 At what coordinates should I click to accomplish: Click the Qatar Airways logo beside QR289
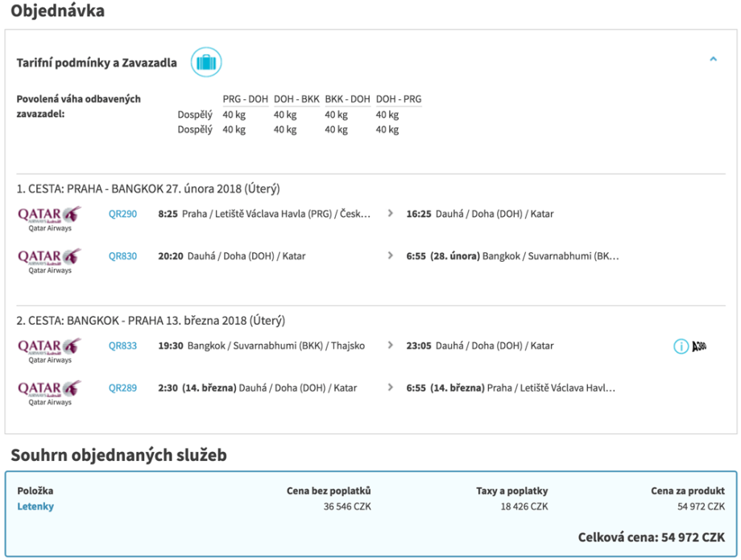(x=50, y=392)
